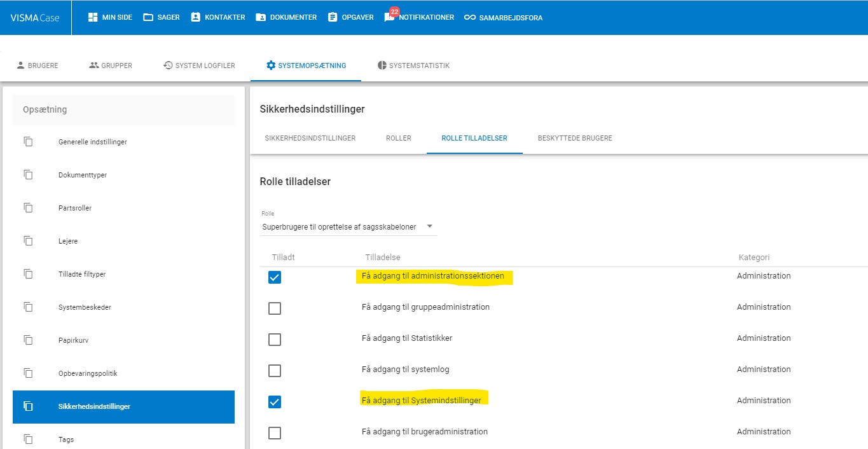This screenshot has height=449, width=868.
Task: Open Partsroller in the Opsætning list
Action: point(123,208)
